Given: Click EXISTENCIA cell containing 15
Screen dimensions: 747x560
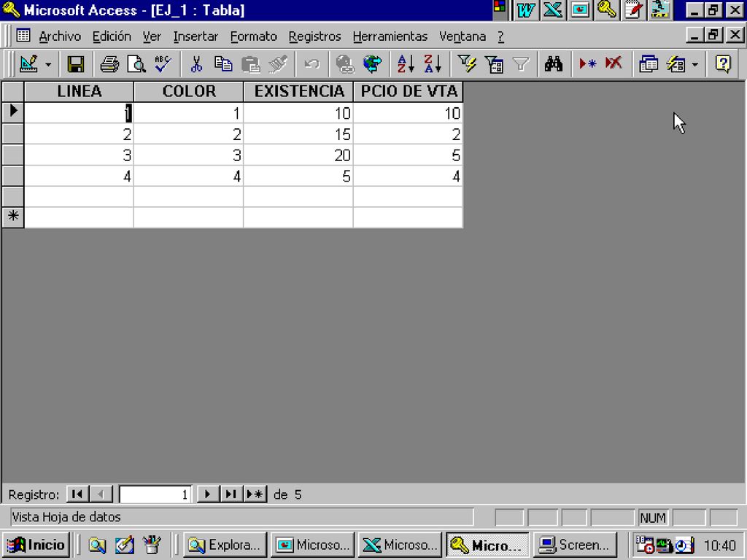Looking at the screenshot, I should tap(298, 134).
